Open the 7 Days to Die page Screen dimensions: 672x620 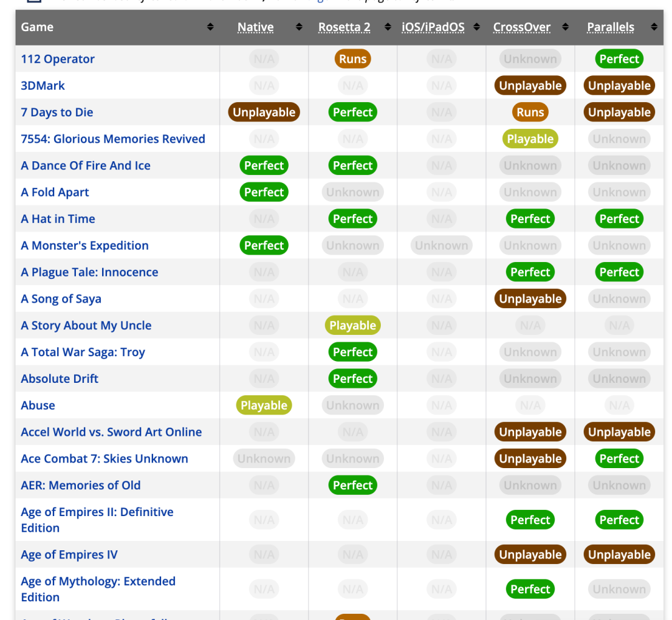click(x=57, y=112)
